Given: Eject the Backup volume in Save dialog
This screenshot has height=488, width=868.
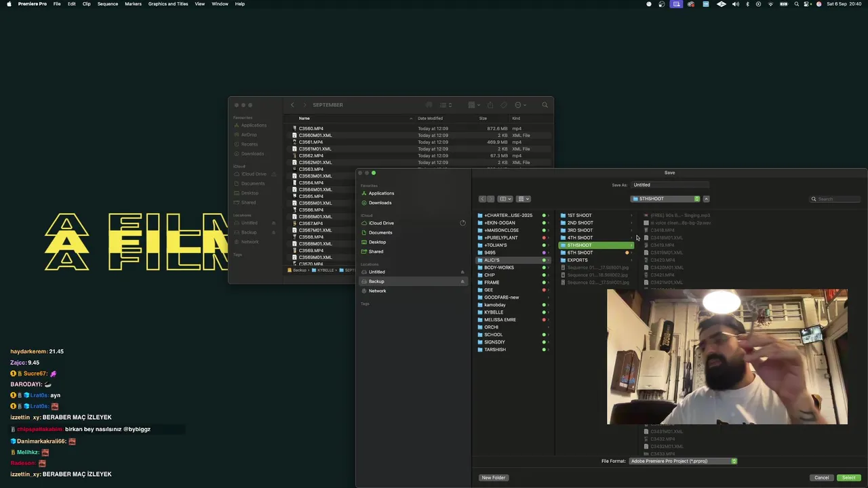Looking at the screenshot, I should pyautogui.click(x=462, y=281).
